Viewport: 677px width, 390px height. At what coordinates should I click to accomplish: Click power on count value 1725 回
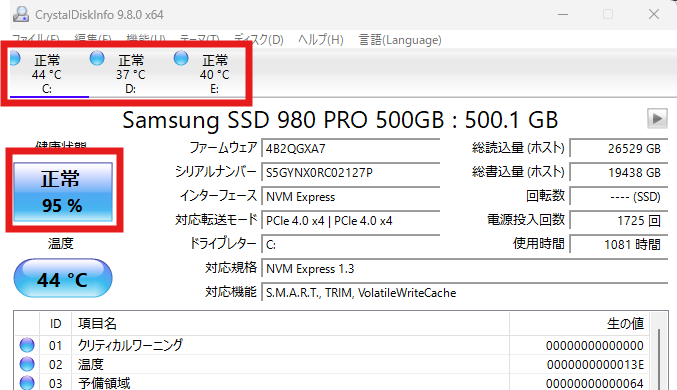click(x=619, y=221)
